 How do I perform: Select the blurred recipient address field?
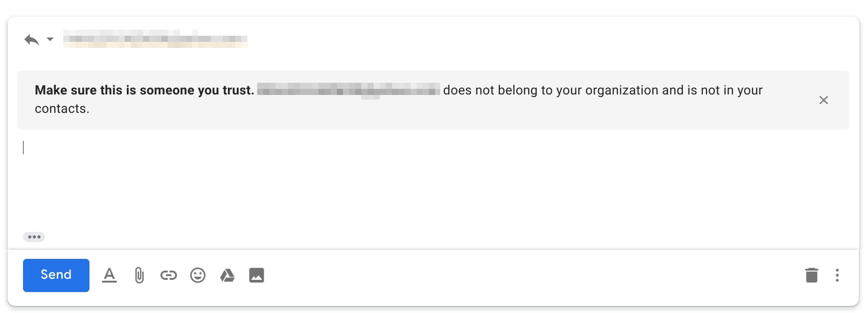point(155,39)
